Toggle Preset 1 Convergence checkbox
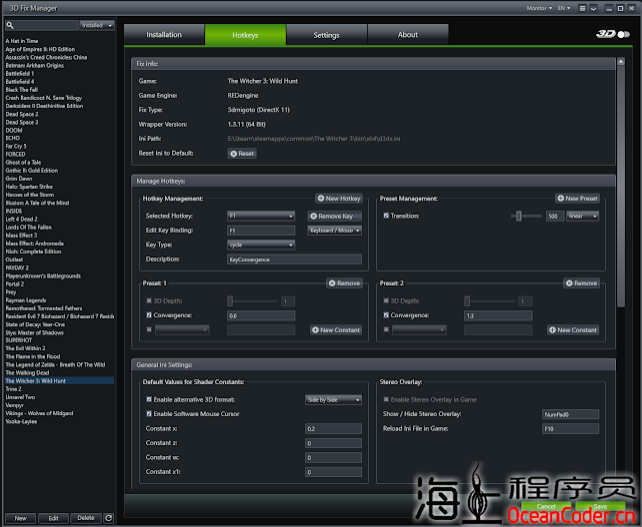 pyautogui.click(x=149, y=315)
